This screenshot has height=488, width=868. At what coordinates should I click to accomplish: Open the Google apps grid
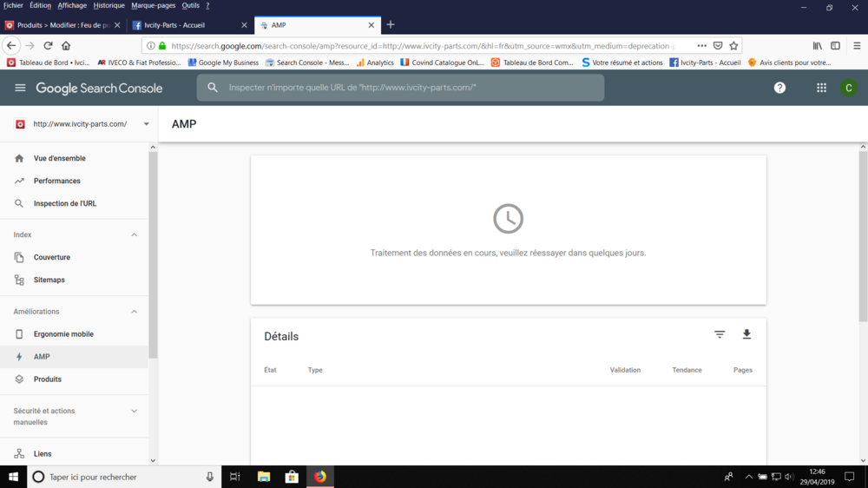coord(821,88)
